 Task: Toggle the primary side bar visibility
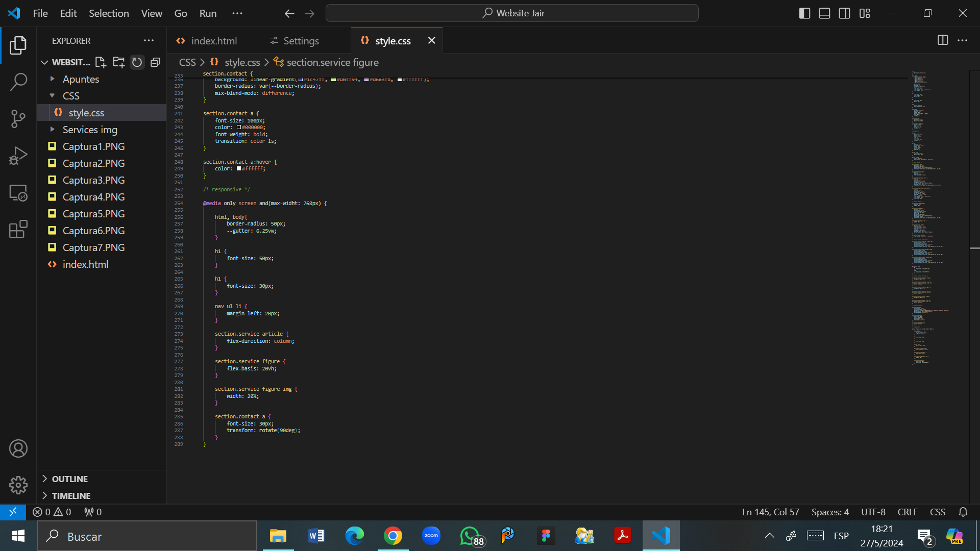[x=804, y=13]
